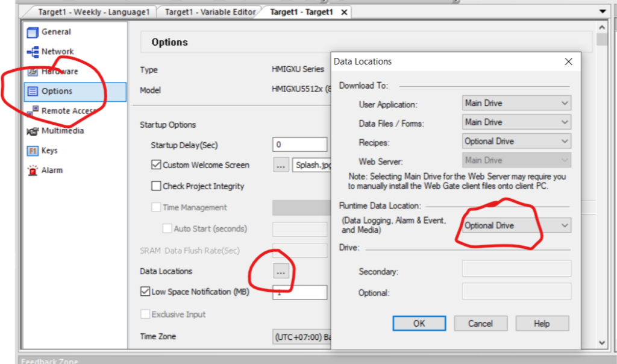Click Data Locations browse ellipsis button
The height and width of the screenshot is (364, 617).
tap(281, 272)
